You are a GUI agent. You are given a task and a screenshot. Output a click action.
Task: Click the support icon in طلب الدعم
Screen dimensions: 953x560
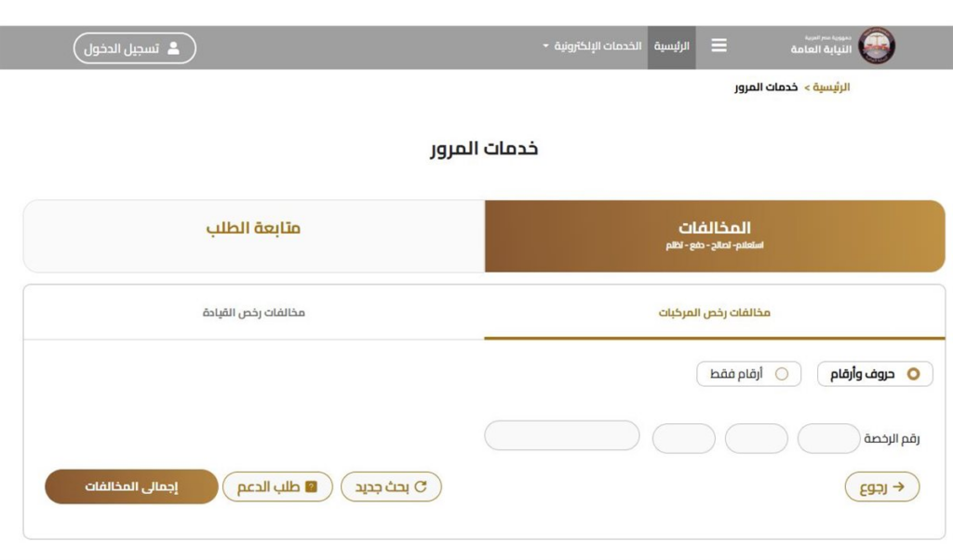click(x=311, y=487)
